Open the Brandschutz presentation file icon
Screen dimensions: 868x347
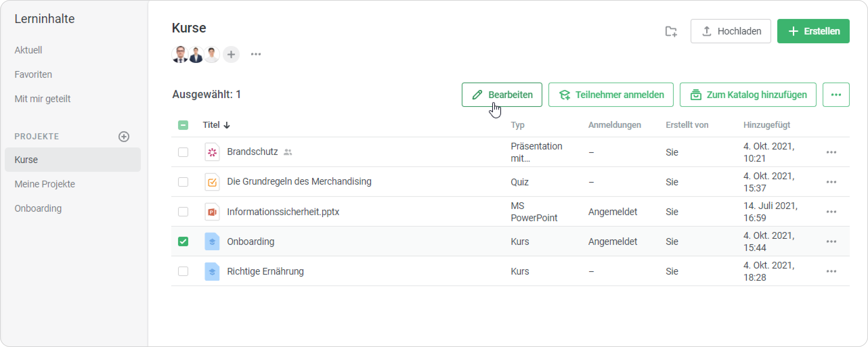212,152
